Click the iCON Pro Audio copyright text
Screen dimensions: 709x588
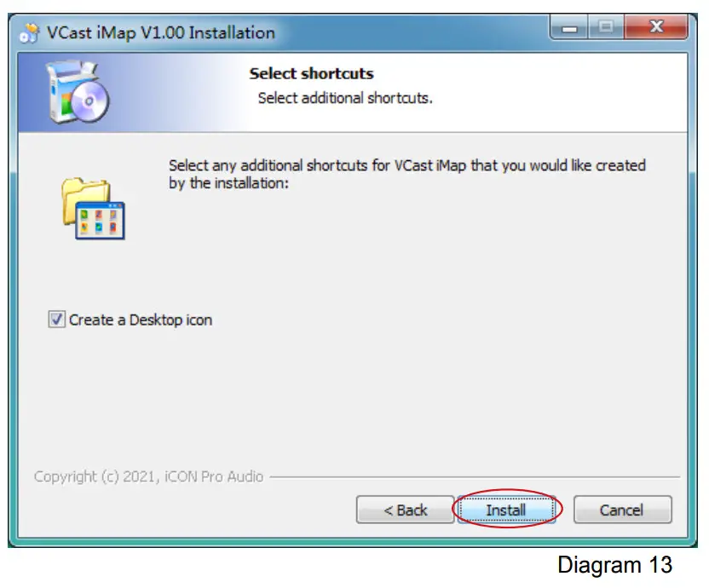149,476
